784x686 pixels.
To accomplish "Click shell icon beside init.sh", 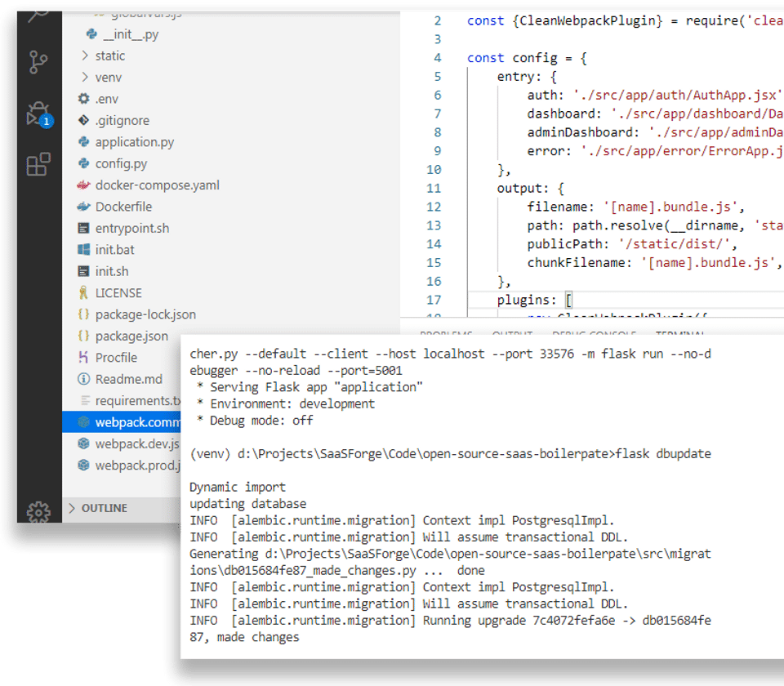I will [83, 271].
